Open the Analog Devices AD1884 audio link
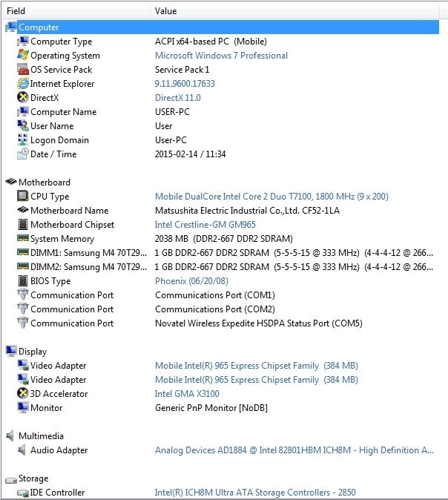Screen dimensions: 448x500 [x=294, y=450]
